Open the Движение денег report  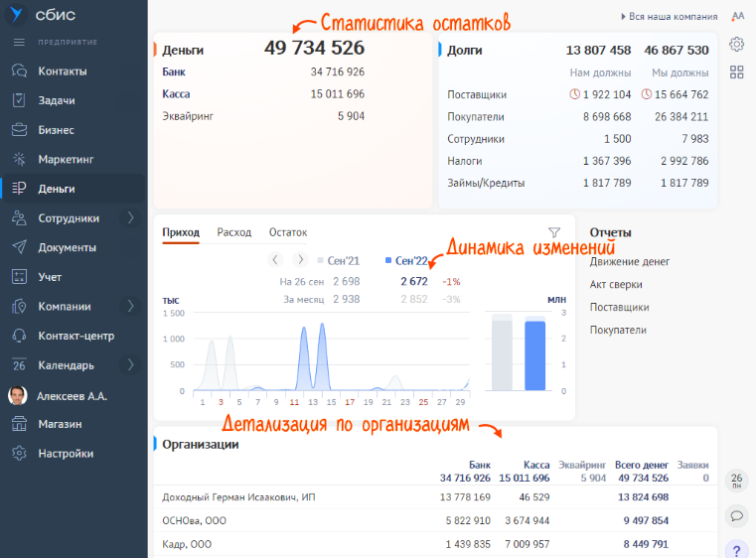(629, 261)
